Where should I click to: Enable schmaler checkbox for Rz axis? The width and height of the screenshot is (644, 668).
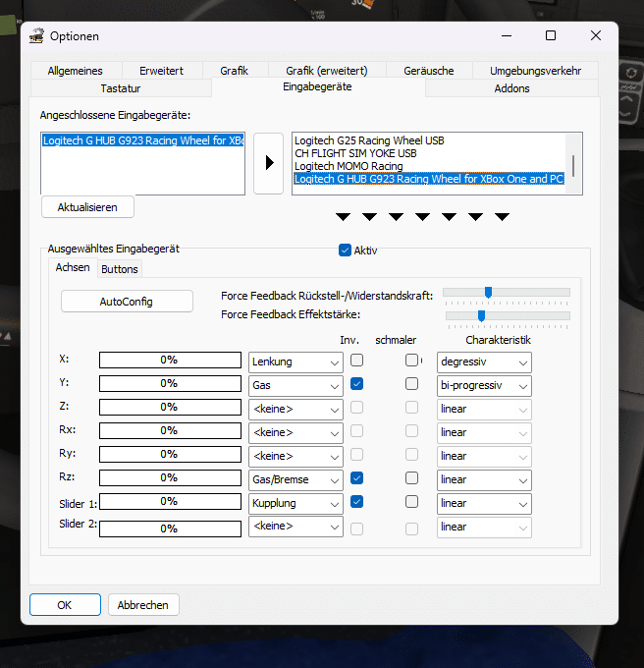[x=412, y=478]
